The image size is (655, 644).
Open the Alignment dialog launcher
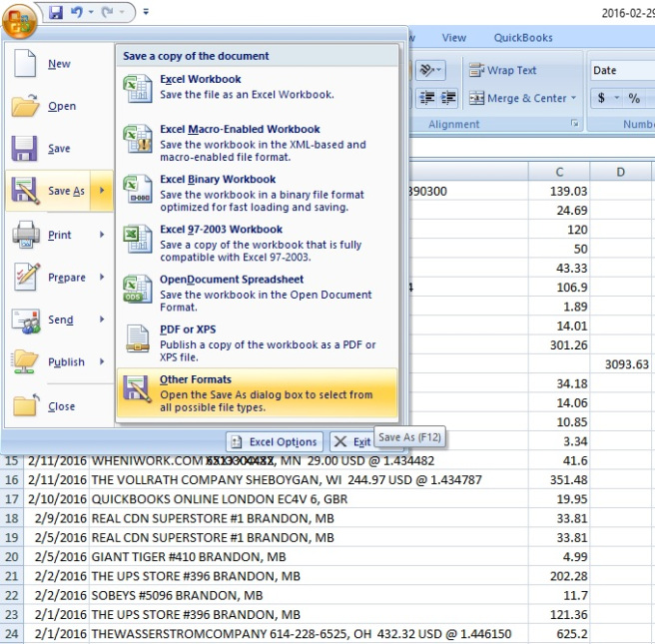point(575,123)
